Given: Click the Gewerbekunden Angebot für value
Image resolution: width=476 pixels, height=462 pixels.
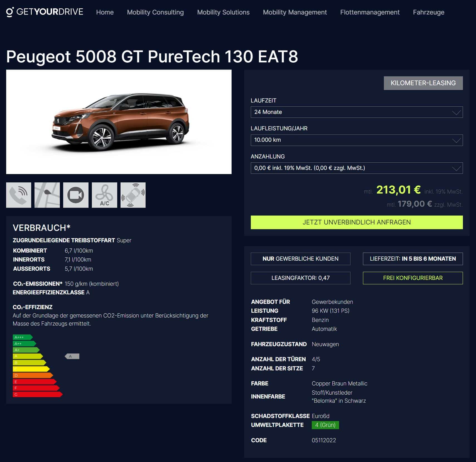Looking at the screenshot, I should 332,302.
